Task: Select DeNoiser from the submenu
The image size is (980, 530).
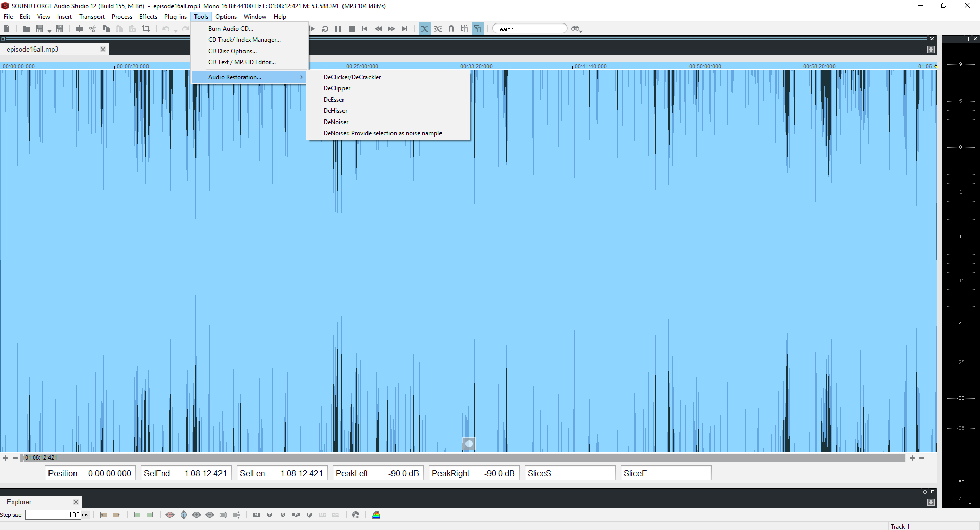Action: pyautogui.click(x=336, y=122)
